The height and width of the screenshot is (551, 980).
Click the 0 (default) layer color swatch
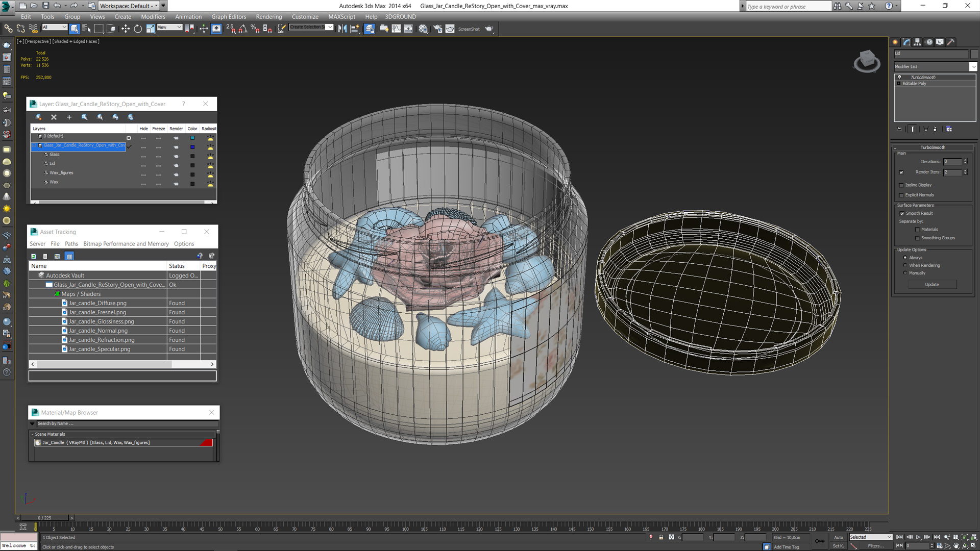click(192, 138)
